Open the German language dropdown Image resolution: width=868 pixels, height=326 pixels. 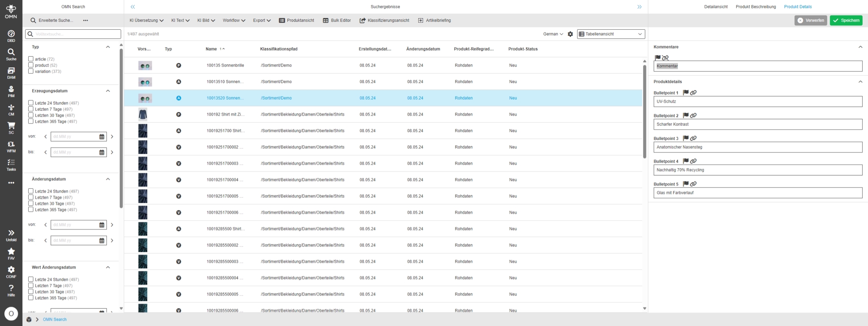pos(553,34)
